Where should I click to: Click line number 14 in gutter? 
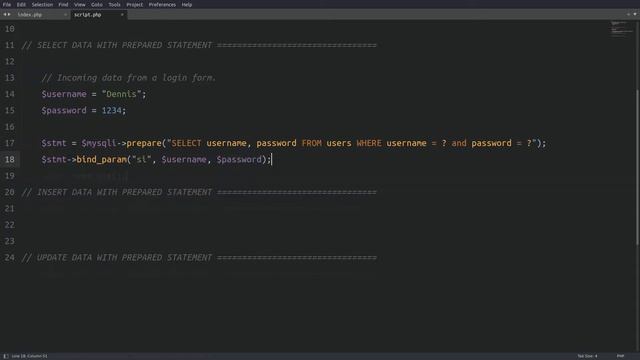pyautogui.click(x=9, y=94)
